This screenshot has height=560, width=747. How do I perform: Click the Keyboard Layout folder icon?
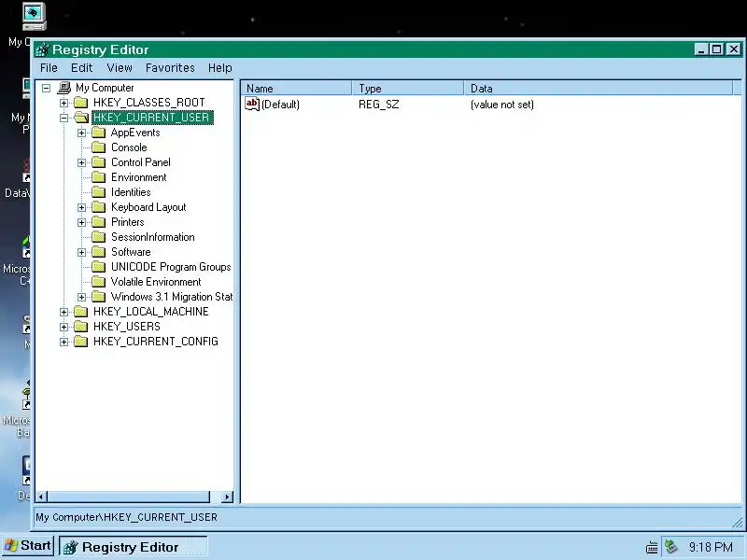coord(99,207)
